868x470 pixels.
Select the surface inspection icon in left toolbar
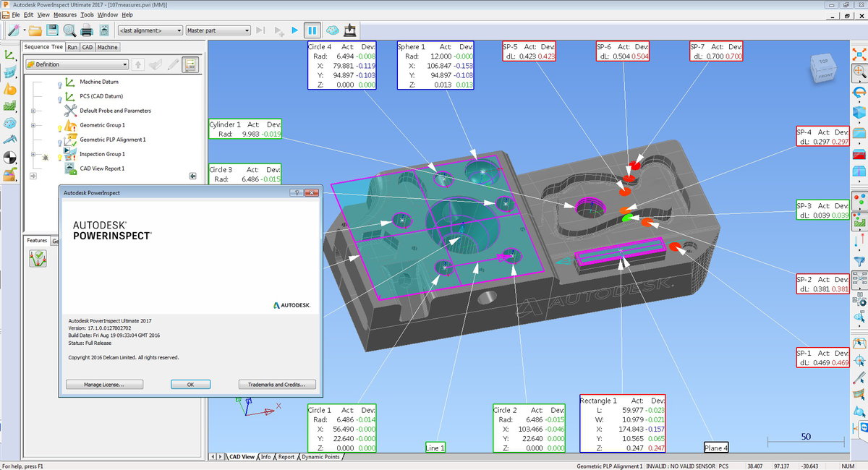tap(9, 72)
